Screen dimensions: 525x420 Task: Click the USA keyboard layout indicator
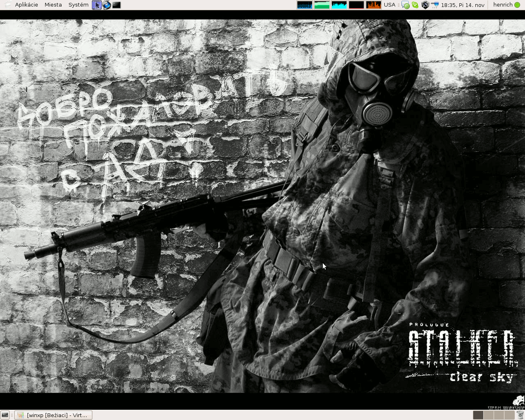click(x=390, y=5)
